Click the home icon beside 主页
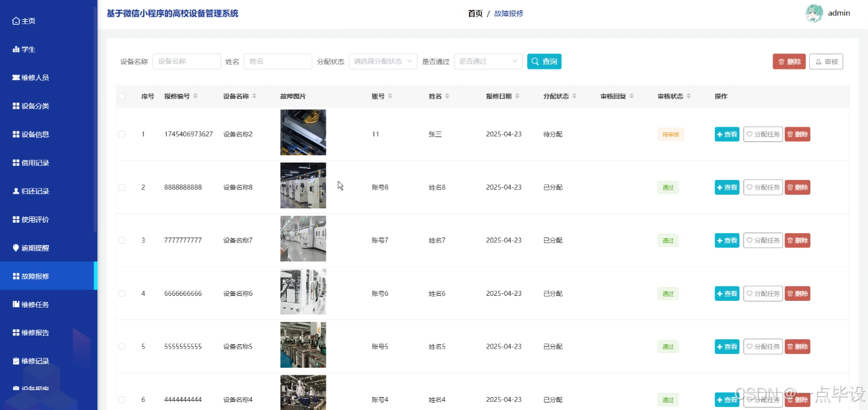The image size is (868, 410). click(x=16, y=21)
